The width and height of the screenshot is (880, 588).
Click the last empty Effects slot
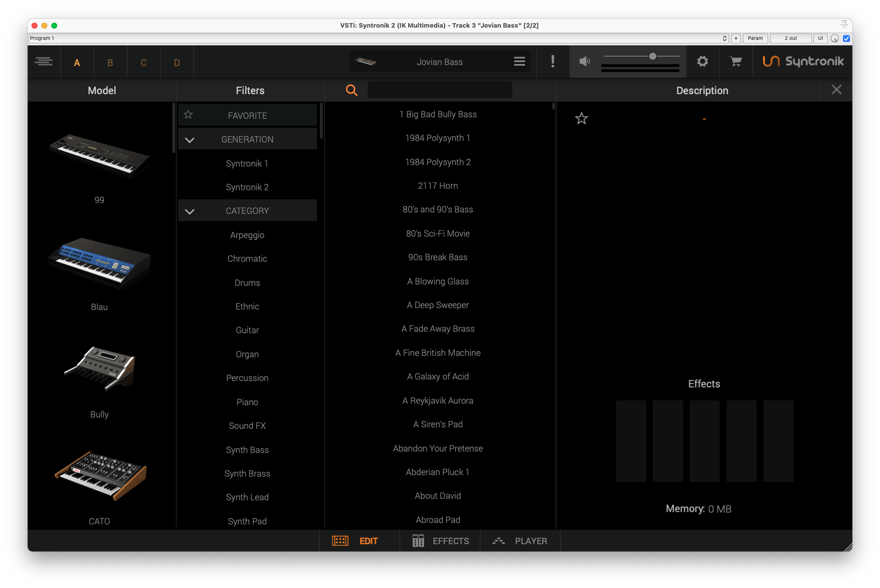coord(778,441)
